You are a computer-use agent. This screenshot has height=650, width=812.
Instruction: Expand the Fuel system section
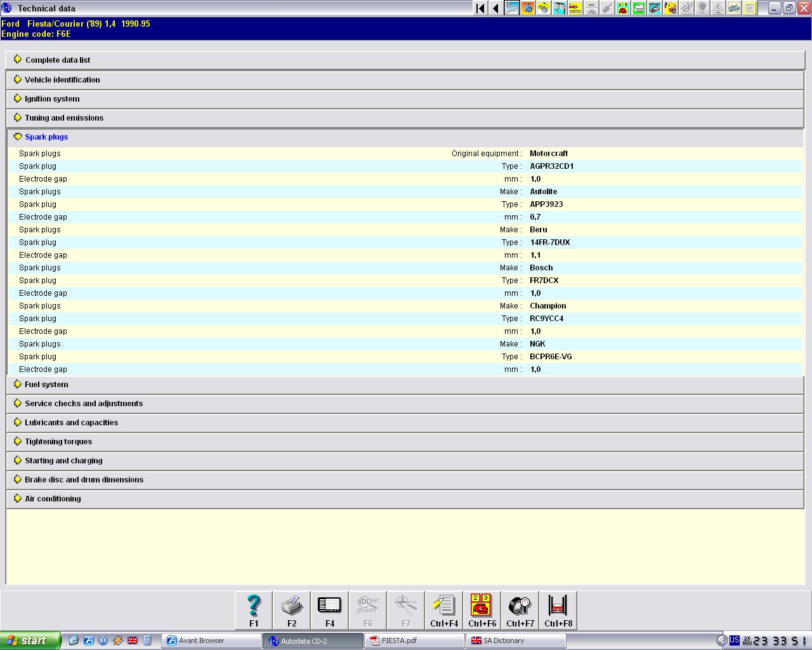[46, 385]
